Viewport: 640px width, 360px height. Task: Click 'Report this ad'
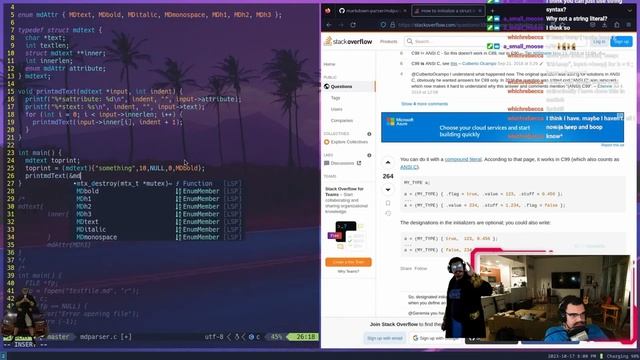tap(612, 145)
